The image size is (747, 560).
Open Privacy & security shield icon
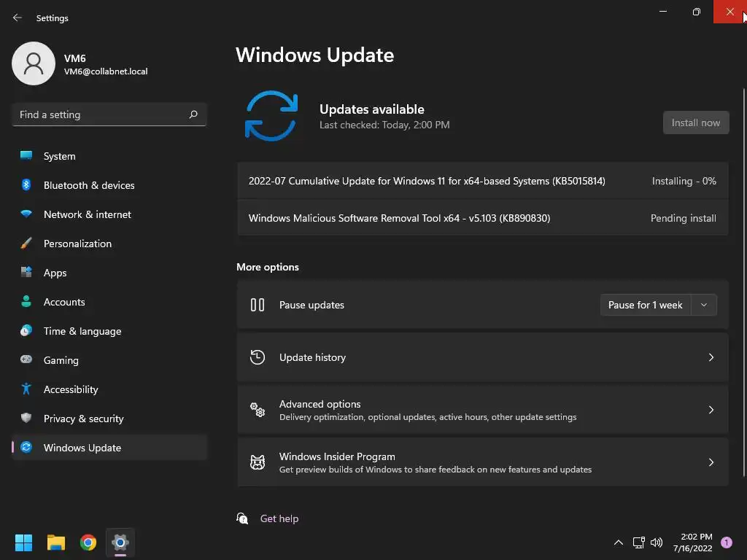point(26,418)
